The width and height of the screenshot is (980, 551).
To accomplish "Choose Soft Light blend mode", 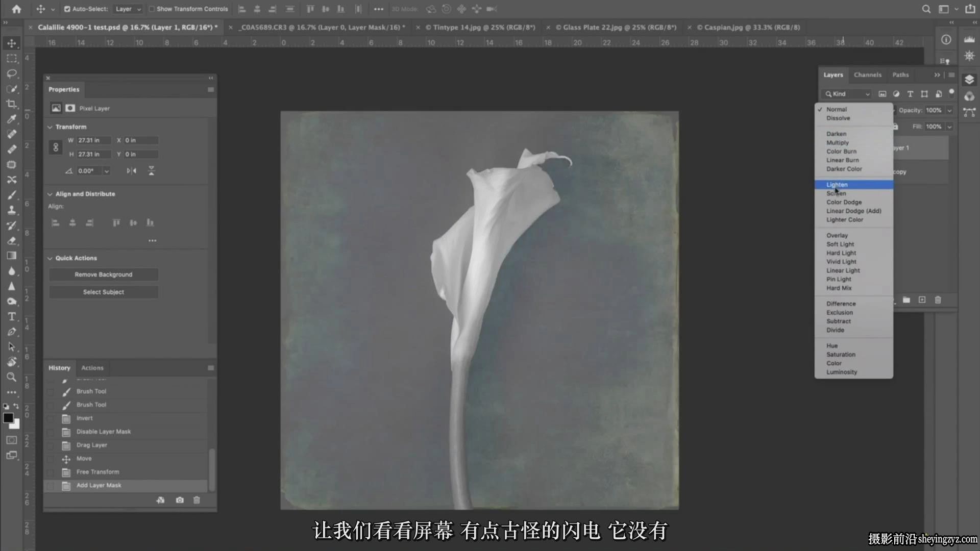I will 854,244.
